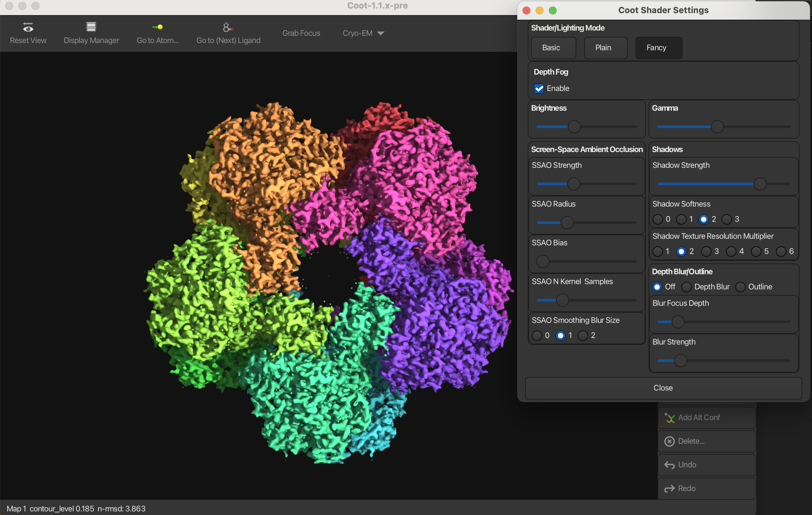Viewport: 812px width, 515px height.
Task: Select the Outline radio button
Action: coord(740,287)
